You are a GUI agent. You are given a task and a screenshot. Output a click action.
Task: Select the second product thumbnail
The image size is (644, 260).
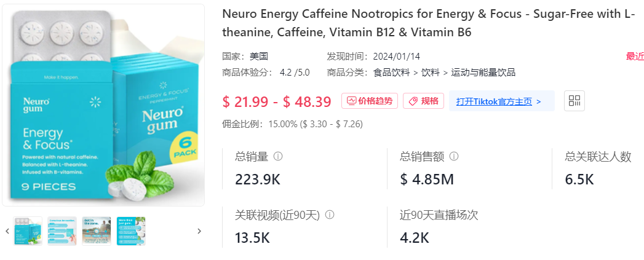(62, 231)
